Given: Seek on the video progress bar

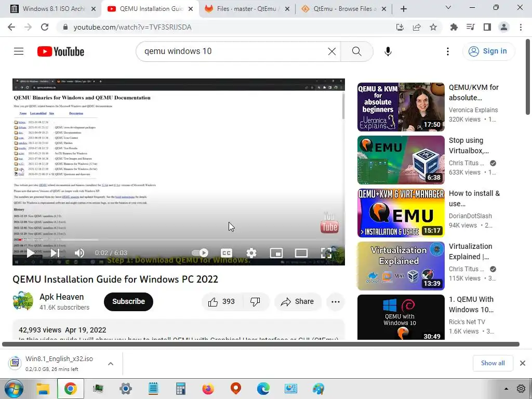Looking at the screenshot, I should click(179, 240).
